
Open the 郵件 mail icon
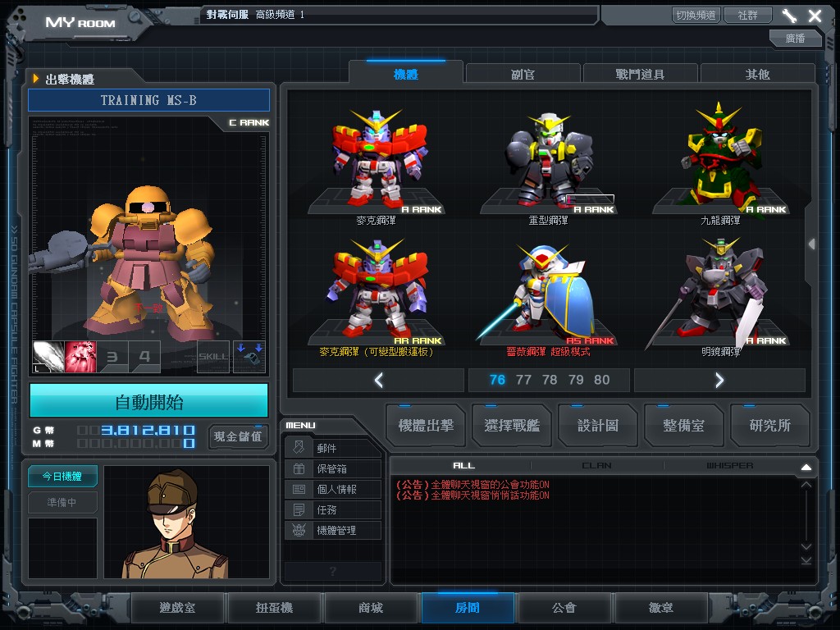pos(299,448)
